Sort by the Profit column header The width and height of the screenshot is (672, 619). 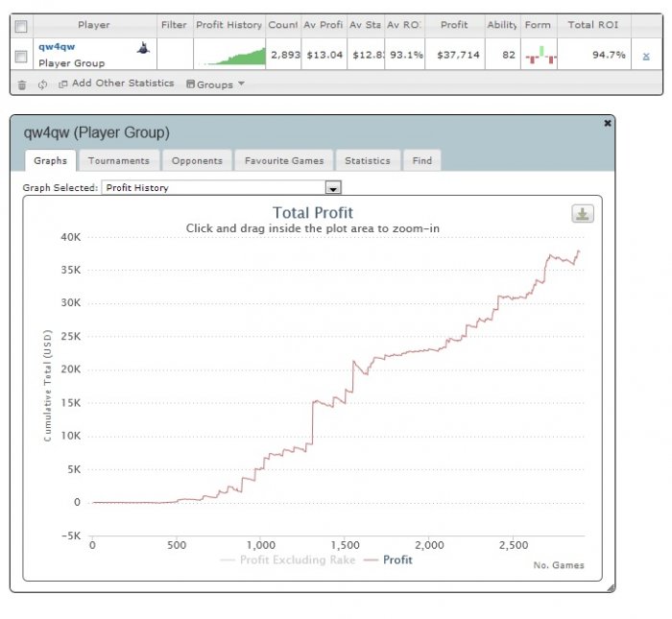point(454,25)
